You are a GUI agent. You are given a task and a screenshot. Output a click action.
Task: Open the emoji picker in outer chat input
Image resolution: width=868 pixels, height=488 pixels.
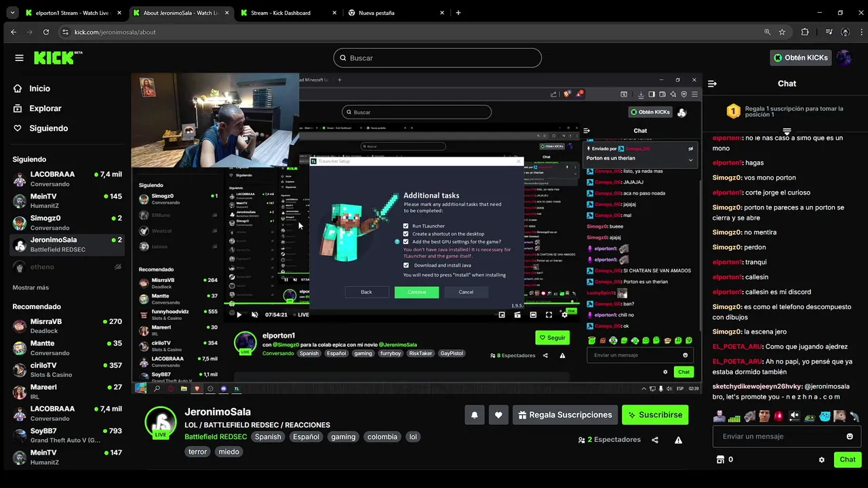point(850,436)
